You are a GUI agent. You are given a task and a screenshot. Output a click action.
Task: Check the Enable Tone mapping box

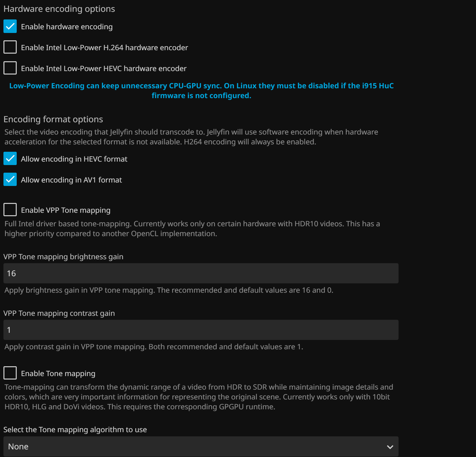click(10, 373)
